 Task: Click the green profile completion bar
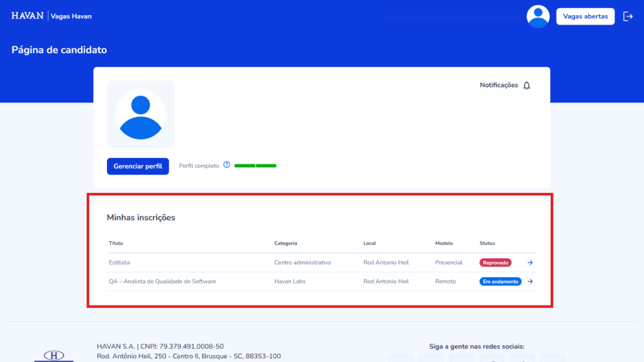[255, 165]
